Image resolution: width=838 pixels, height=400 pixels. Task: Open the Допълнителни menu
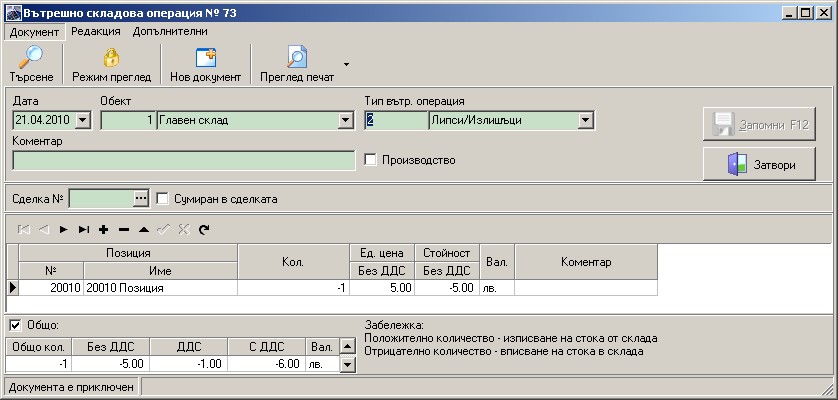(x=170, y=31)
